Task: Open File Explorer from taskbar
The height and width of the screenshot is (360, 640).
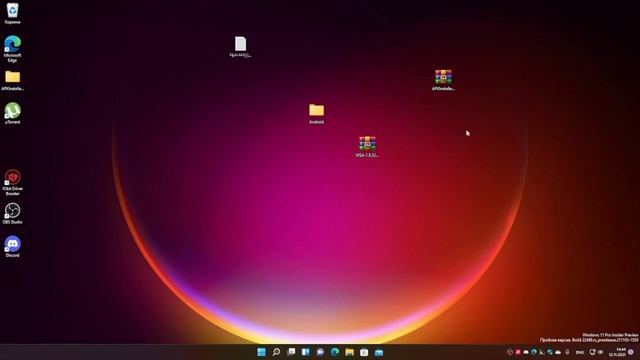Action: point(350,352)
